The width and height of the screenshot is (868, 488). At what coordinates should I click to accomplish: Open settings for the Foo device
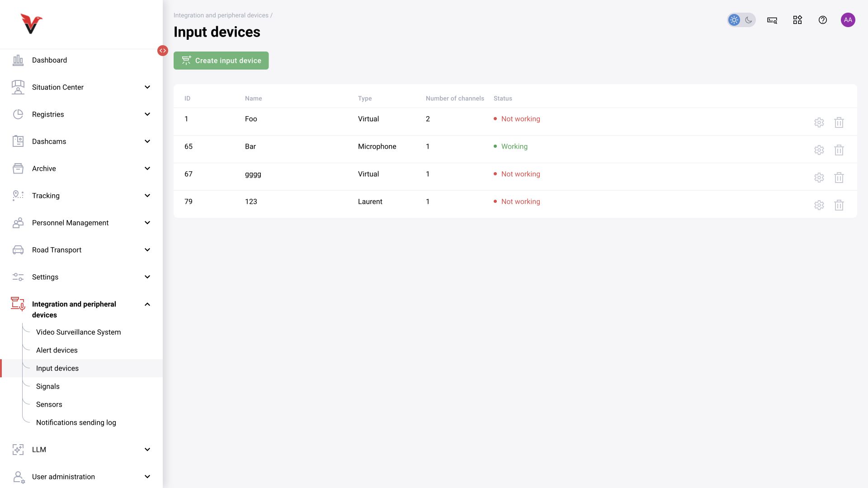(x=819, y=122)
